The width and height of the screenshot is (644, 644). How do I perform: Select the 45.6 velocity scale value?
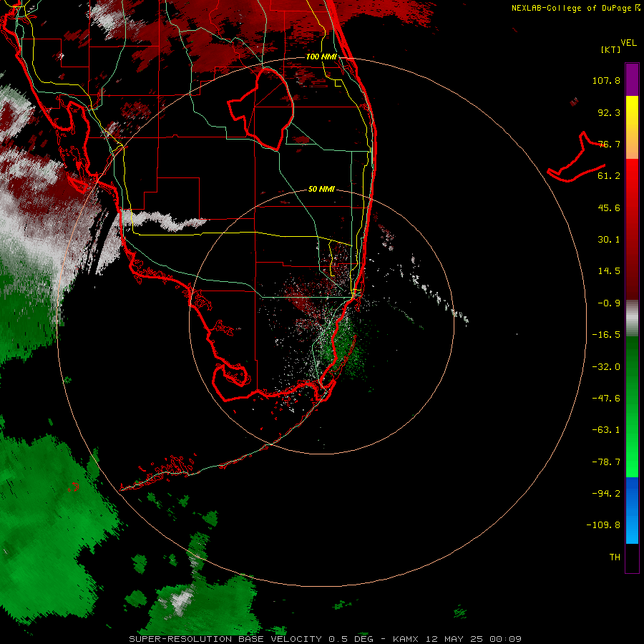[x=609, y=208]
